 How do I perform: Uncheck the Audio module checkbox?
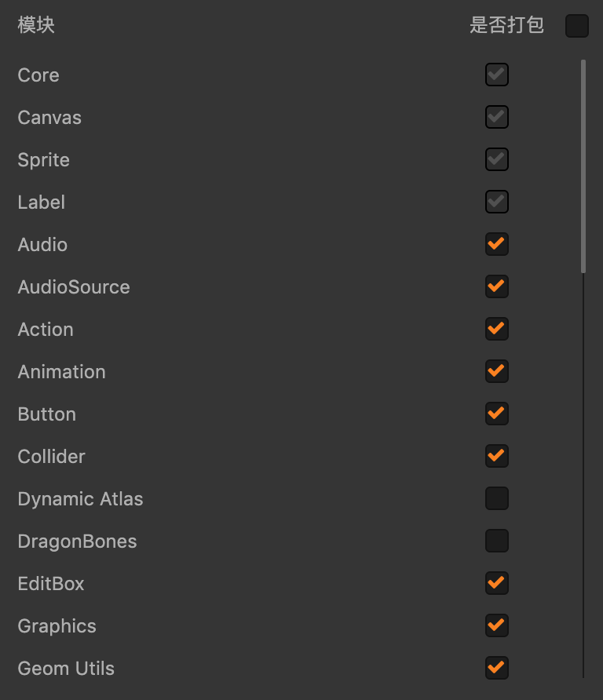pos(496,244)
